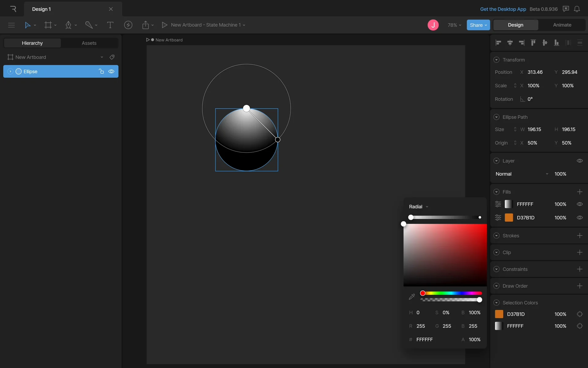Open hamburger main menu
The width and height of the screenshot is (588, 368).
coord(11,25)
